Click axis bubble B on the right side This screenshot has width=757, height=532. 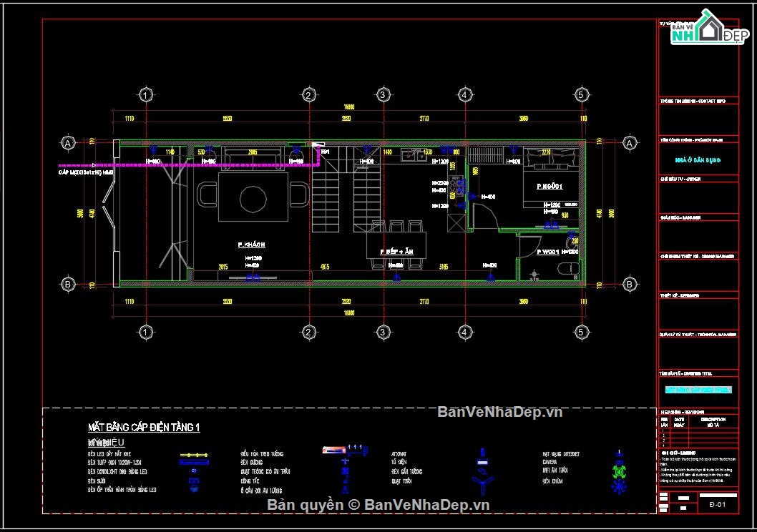pyautogui.click(x=630, y=284)
